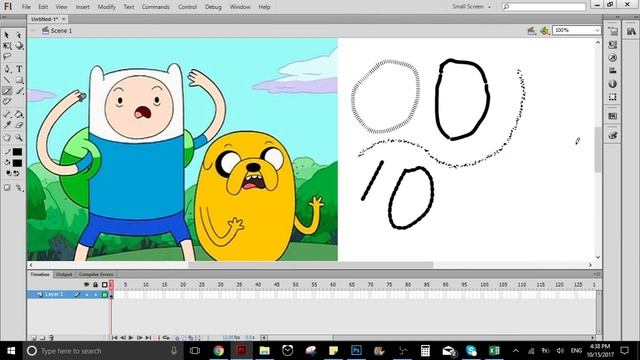Open Photoshop from the taskbar
The width and height of the screenshot is (640, 360).
pos(356,350)
